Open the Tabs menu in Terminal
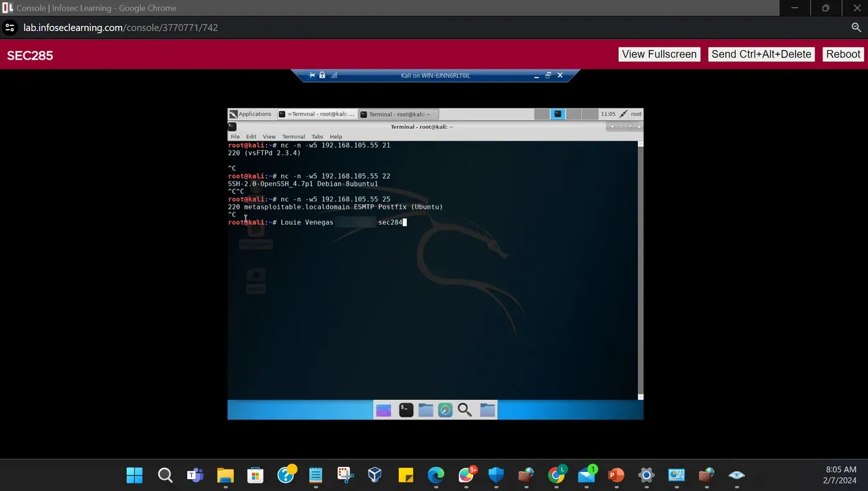The height and width of the screenshot is (491, 868). (317, 136)
